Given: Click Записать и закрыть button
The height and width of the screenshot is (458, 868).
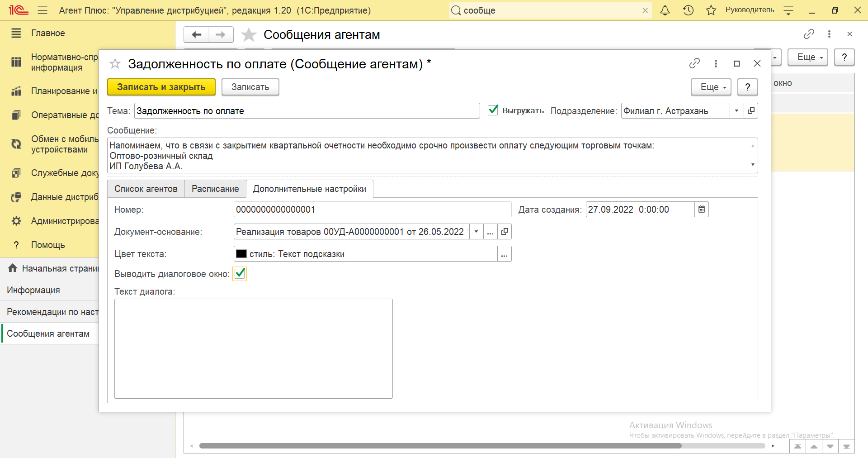Looking at the screenshot, I should point(161,87).
